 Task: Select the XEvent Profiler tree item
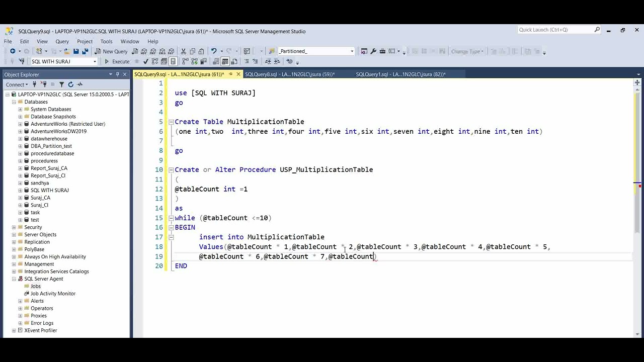click(40, 330)
